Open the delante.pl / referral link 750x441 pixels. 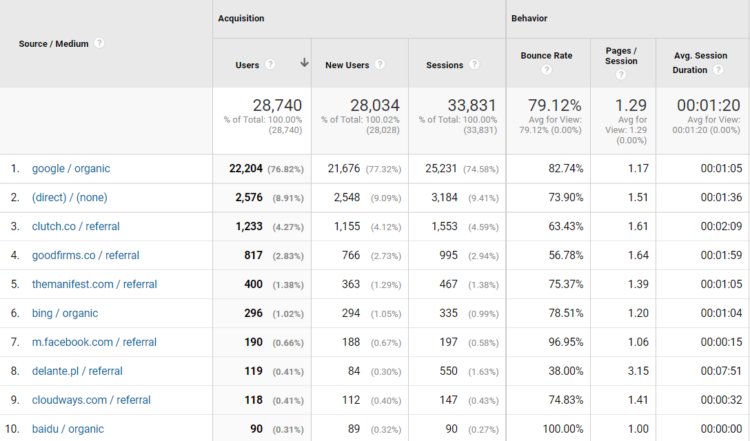(x=77, y=371)
